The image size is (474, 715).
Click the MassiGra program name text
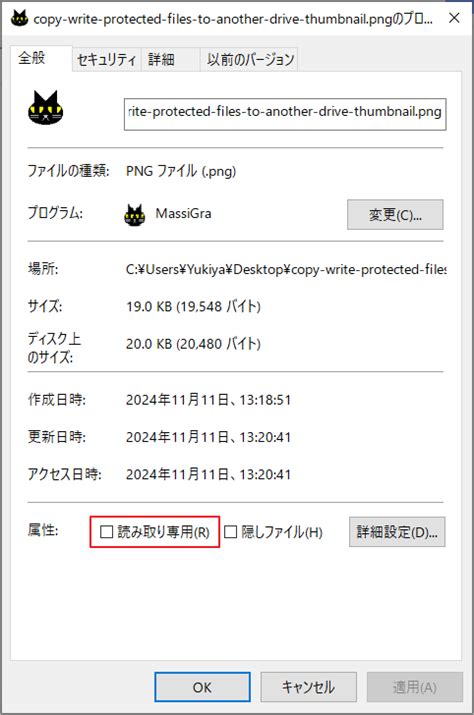(x=183, y=213)
